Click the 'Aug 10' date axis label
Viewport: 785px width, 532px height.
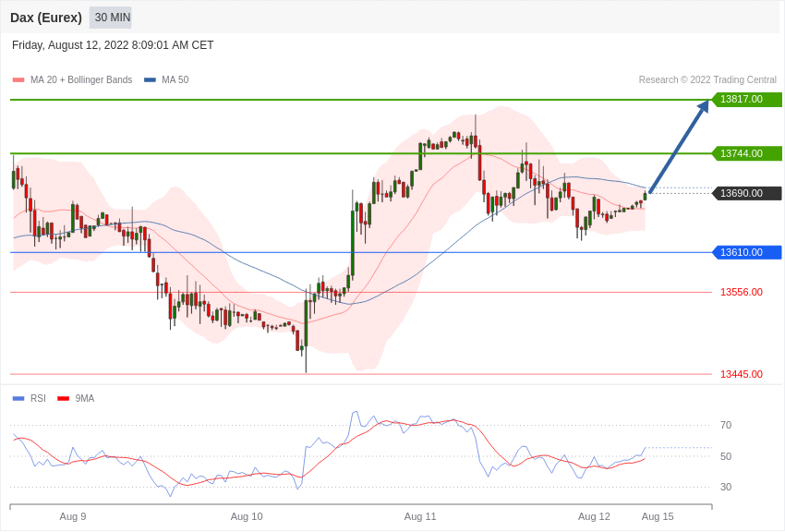(247, 516)
